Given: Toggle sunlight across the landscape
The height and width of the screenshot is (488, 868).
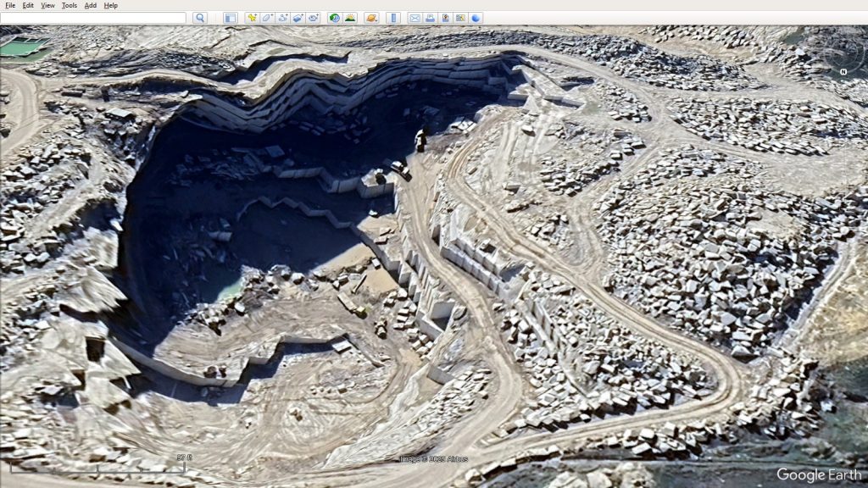Looking at the screenshot, I should pos(350,18).
